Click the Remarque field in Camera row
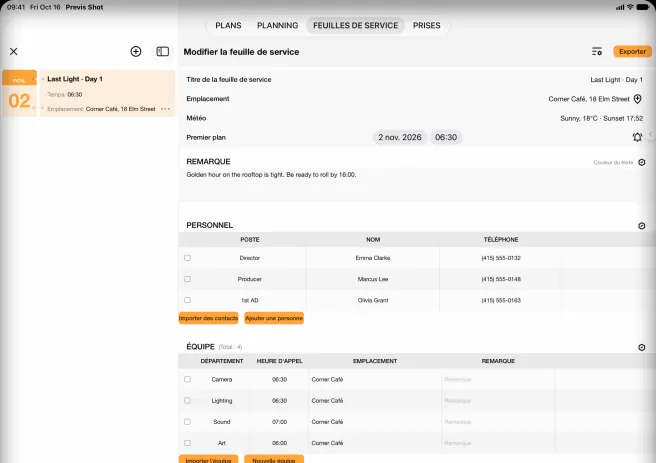Screen dimensions: 656x463 point(458,379)
